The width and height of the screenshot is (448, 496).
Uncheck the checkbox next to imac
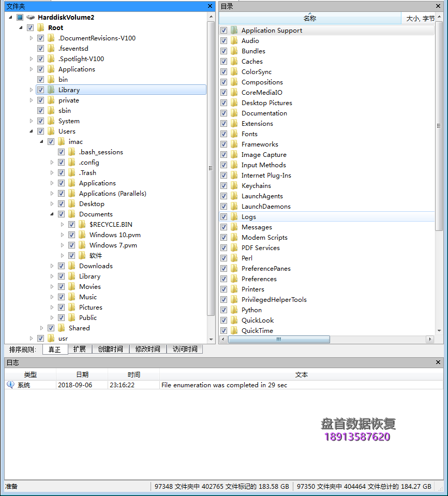(51, 141)
